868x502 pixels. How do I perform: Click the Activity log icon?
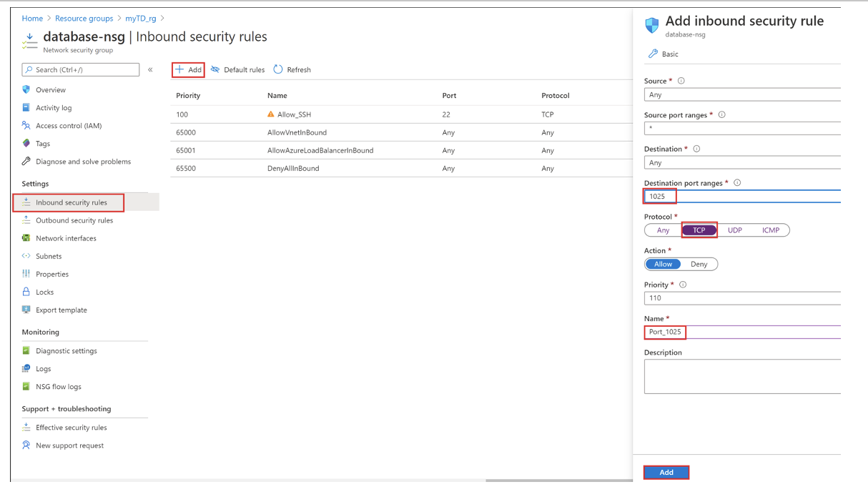[x=26, y=107]
